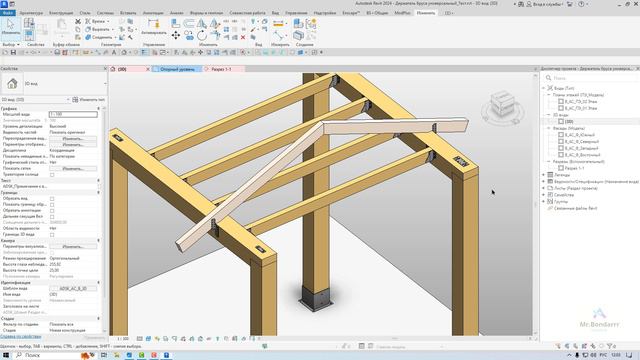Screen dimensions: 640x360
Task: Toggle the Дальняя секущая checkbox
Action: click(52, 216)
